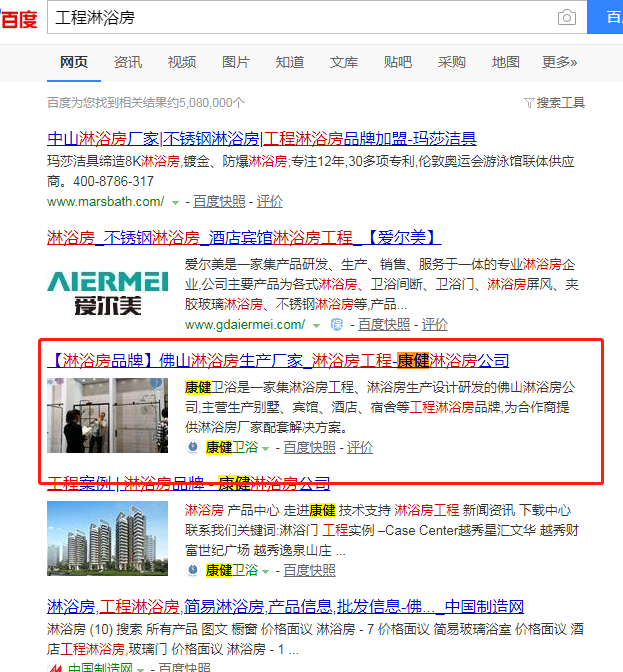Switch to the 资讯 tab

coord(128,62)
